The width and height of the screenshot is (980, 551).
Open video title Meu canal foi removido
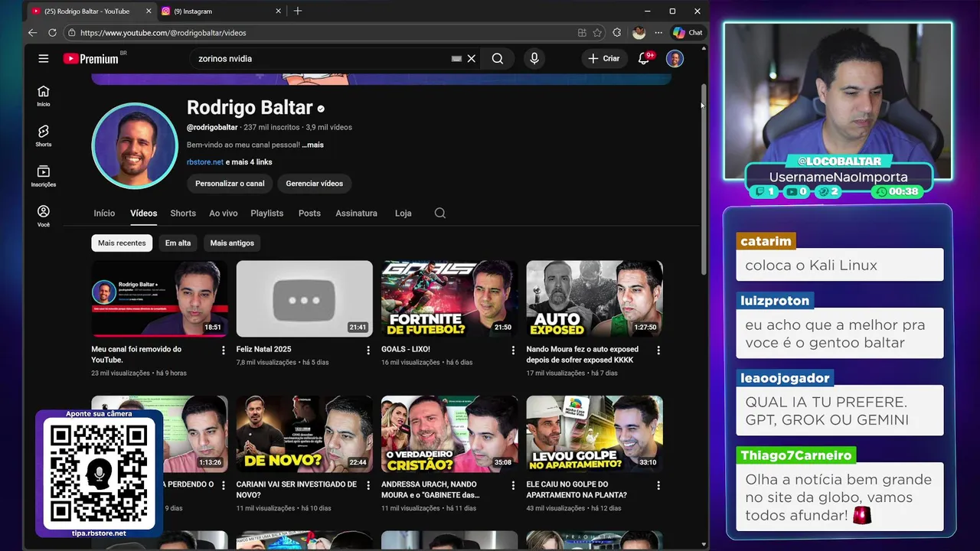click(x=136, y=354)
